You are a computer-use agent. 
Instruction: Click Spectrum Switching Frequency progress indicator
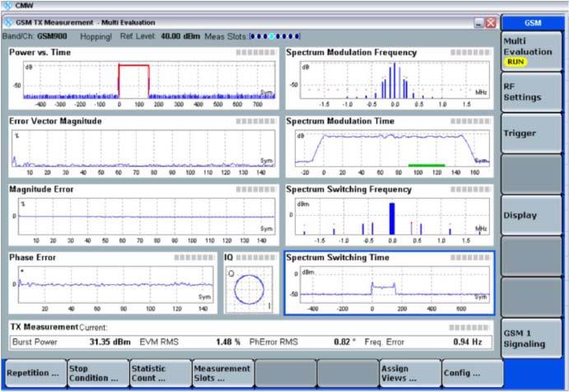(470, 189)
